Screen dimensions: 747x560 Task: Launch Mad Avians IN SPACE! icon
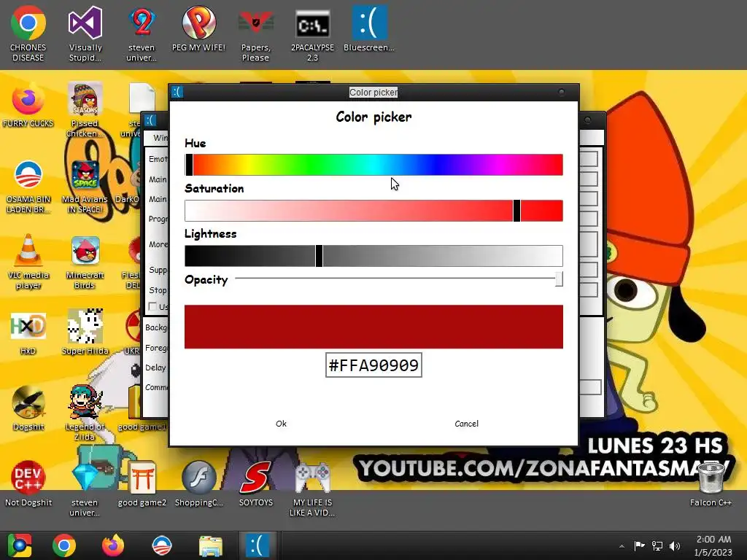pos(85,186)
